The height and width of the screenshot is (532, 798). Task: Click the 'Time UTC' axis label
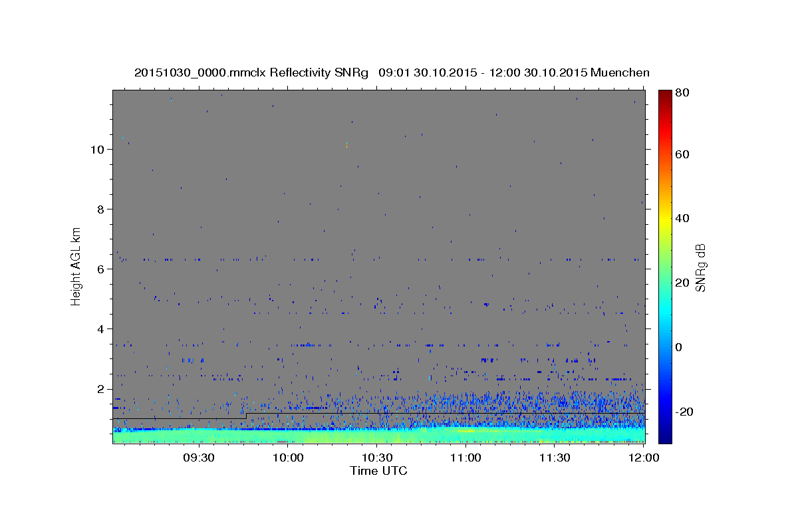pos(378,471)
